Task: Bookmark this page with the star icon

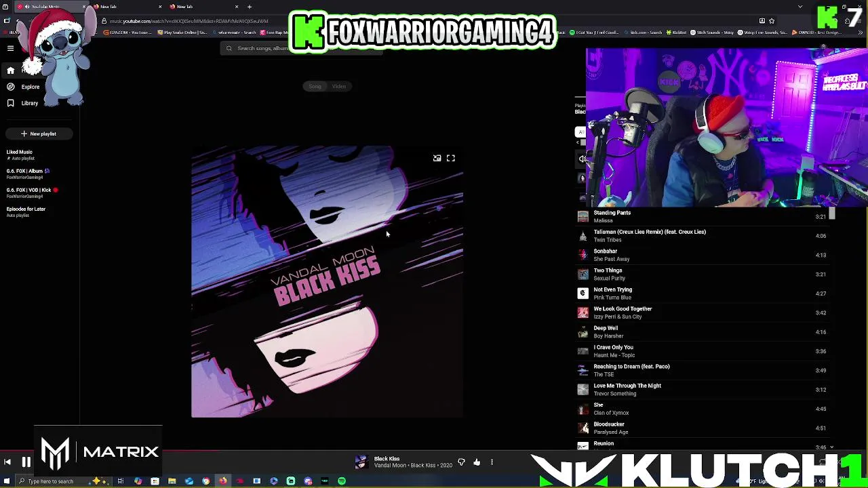Action: pyautogui.click(x=771, y=21)
